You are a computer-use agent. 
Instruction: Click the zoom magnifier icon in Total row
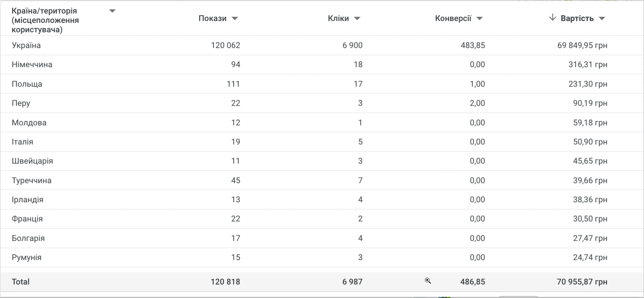[428, 281]
